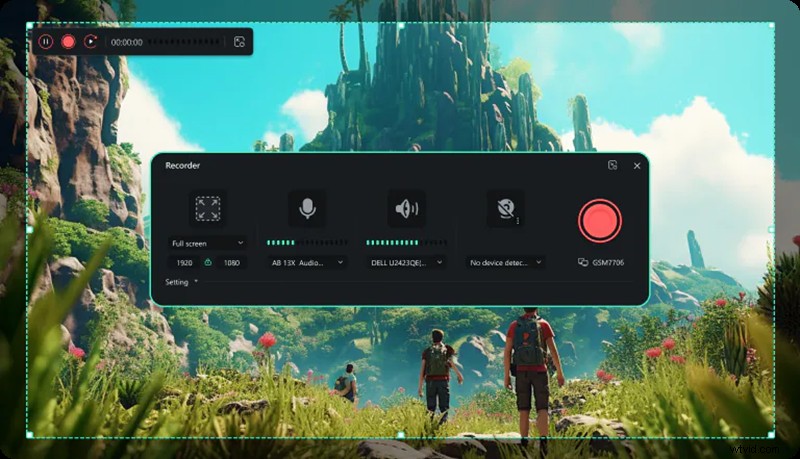Click the 1080 height input field
Screen dimensions: 800x459
tap(231, 262)
